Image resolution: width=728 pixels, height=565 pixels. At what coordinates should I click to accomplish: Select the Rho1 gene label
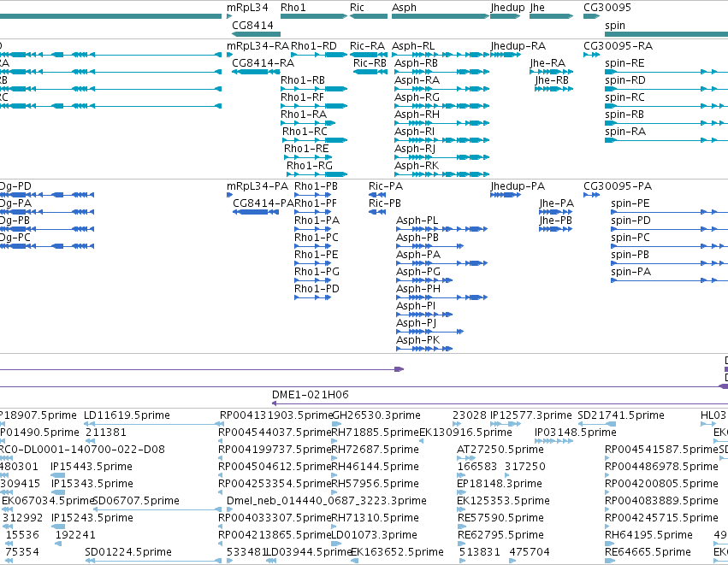(293, 8)
